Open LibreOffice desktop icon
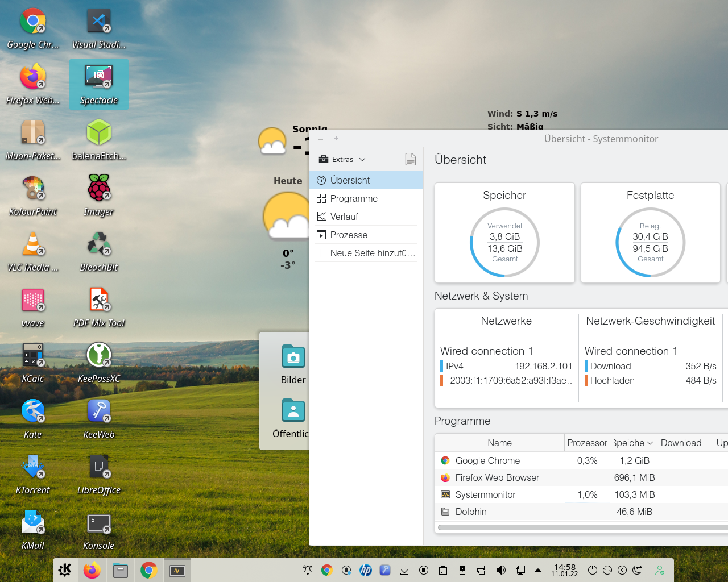This screenshot has width=728, height=582. 99,474
